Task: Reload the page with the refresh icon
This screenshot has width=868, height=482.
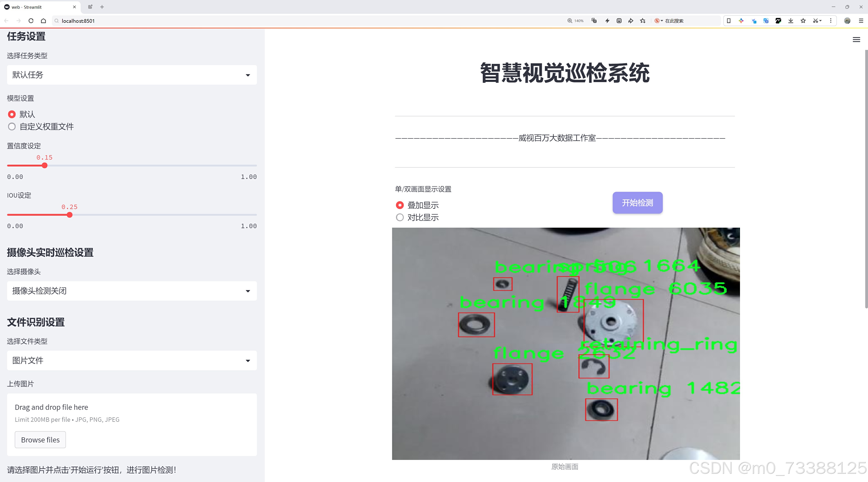Action: 31,20
